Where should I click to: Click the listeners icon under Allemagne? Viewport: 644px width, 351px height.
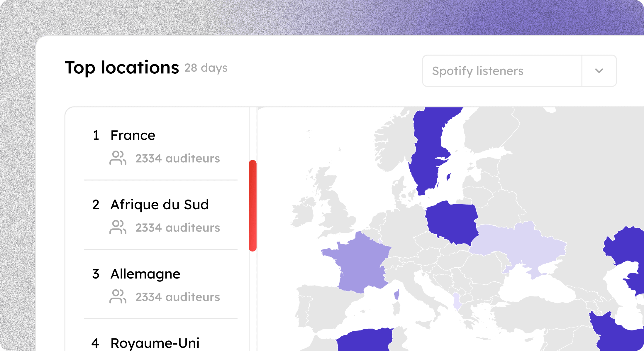118,296
